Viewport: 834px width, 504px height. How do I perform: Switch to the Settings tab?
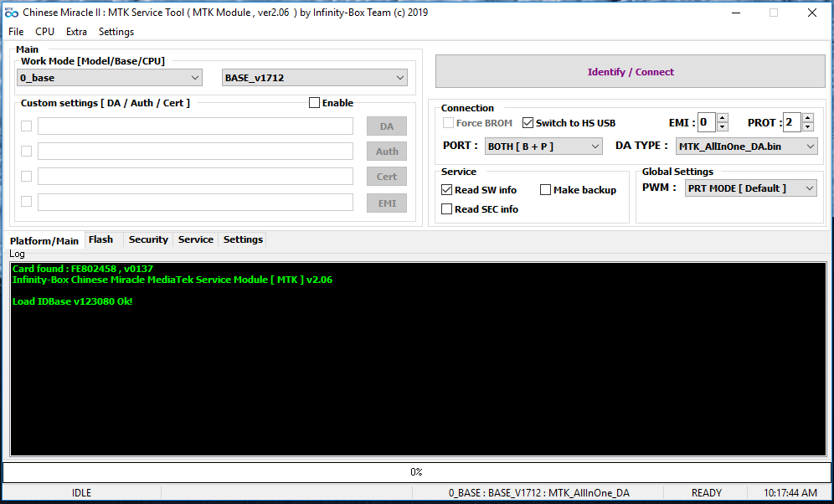[243, 239]
